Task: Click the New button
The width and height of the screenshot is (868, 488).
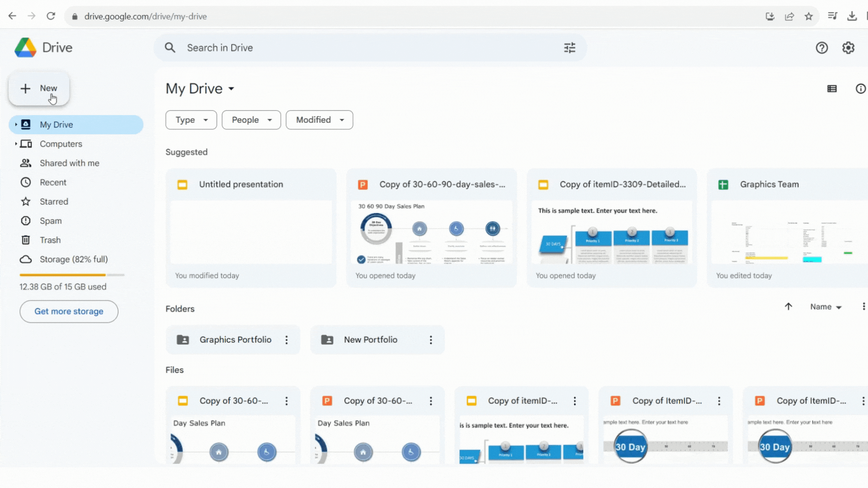Action: pyautogui.click(x=39, y=89)
